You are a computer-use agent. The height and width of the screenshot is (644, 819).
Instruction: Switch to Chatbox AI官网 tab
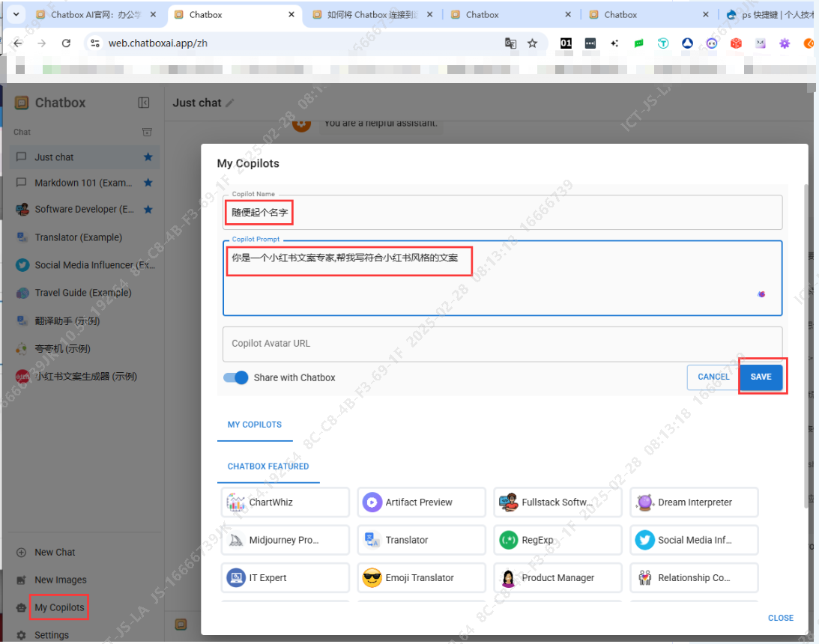[x=96, y=15]
